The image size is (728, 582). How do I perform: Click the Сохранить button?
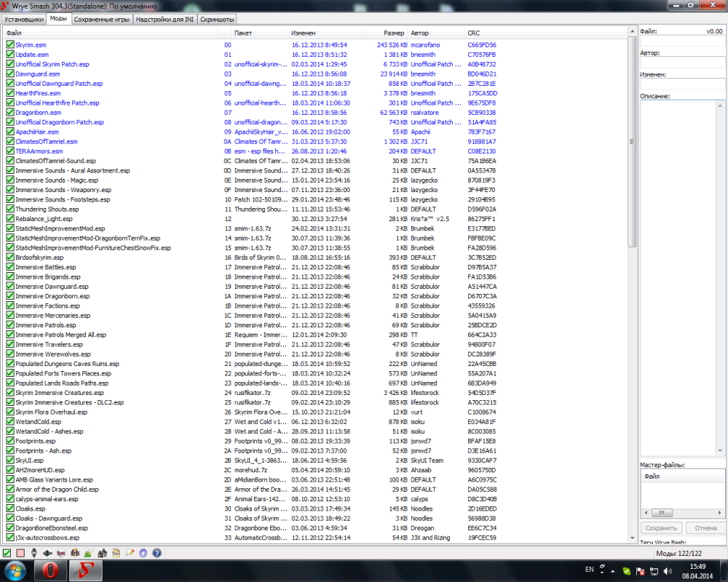(x=661, y=527)
